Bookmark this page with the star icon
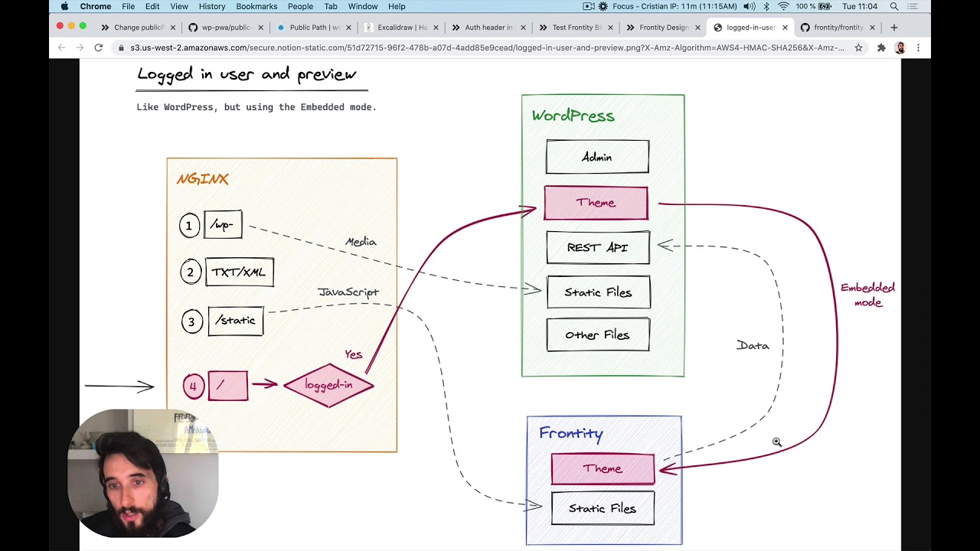Screen dimensions: 980x551 coord(858,47)
